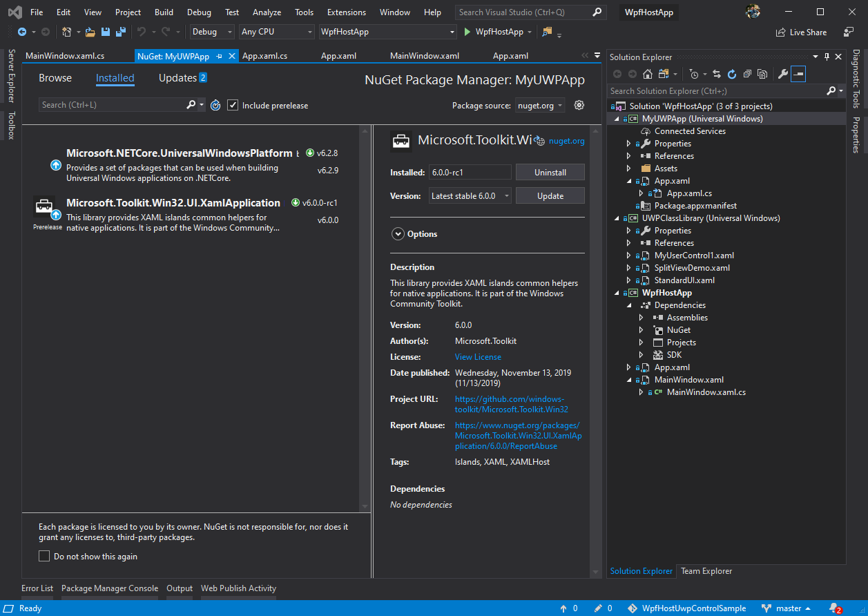Open the Extensions menu
868x616 pixels.
(x=346, y=12)
